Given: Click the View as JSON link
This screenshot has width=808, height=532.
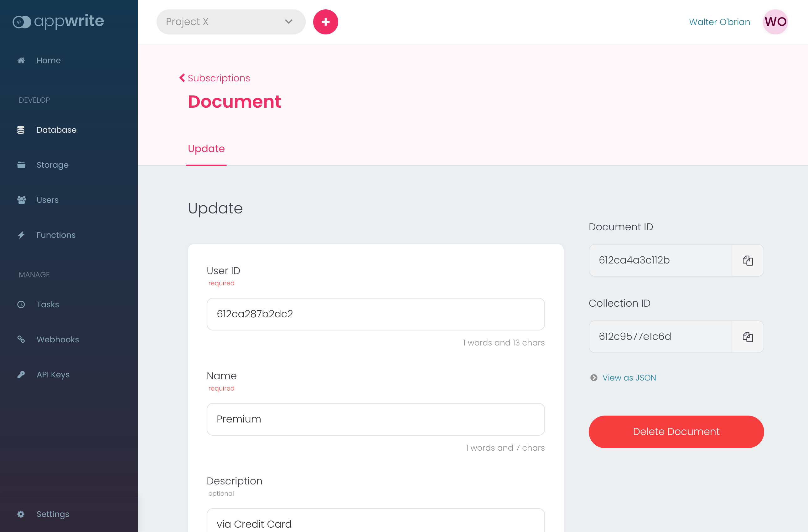Looking at the screenshot, I should [x=629, y=378].
